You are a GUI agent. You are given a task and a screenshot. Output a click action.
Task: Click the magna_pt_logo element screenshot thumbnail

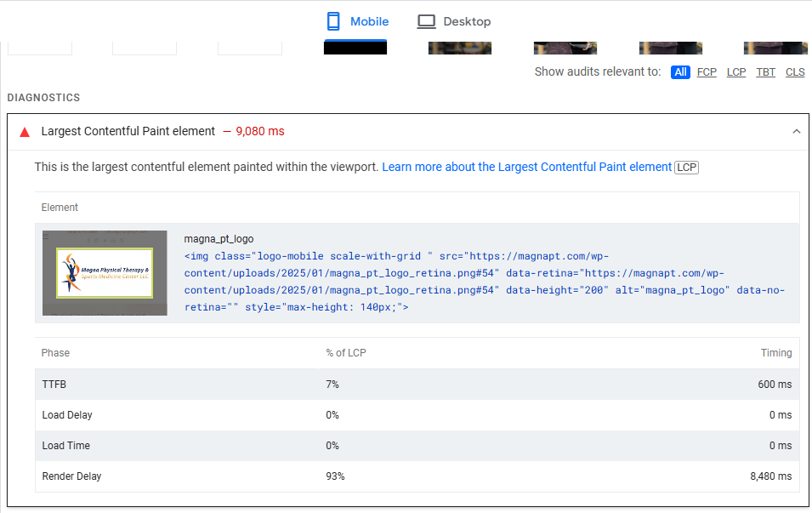[105, 273]
